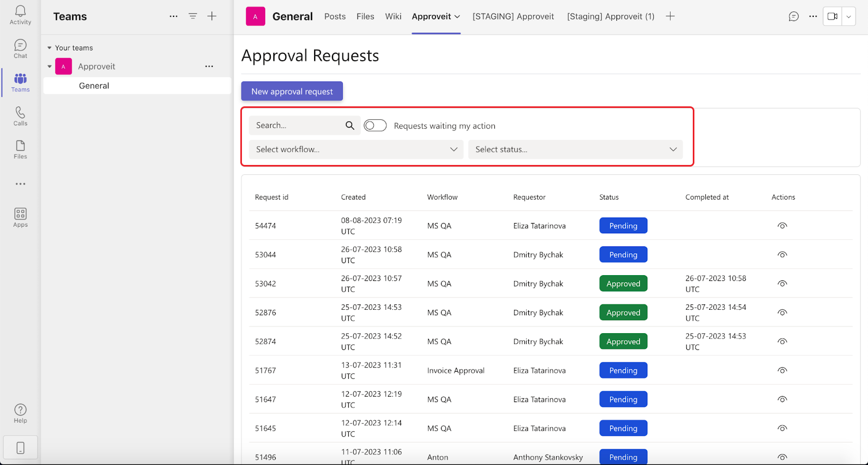Click the Request id column header

[272, 197]
